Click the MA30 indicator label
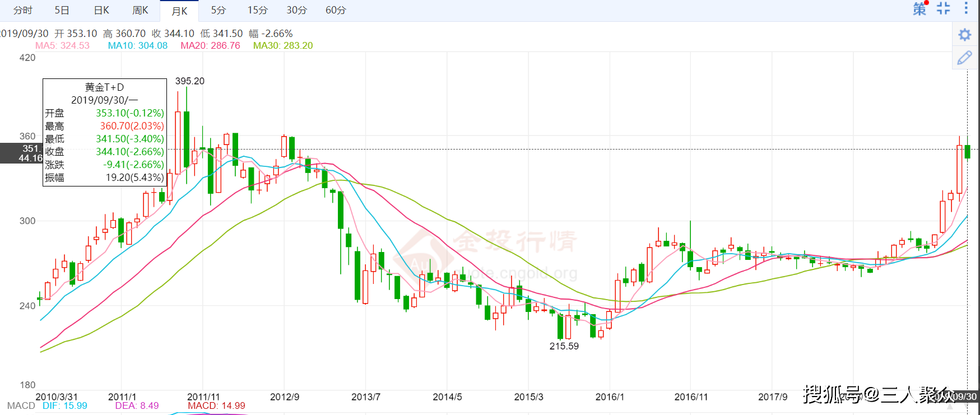The image size is (980, 415). point(283,45)
